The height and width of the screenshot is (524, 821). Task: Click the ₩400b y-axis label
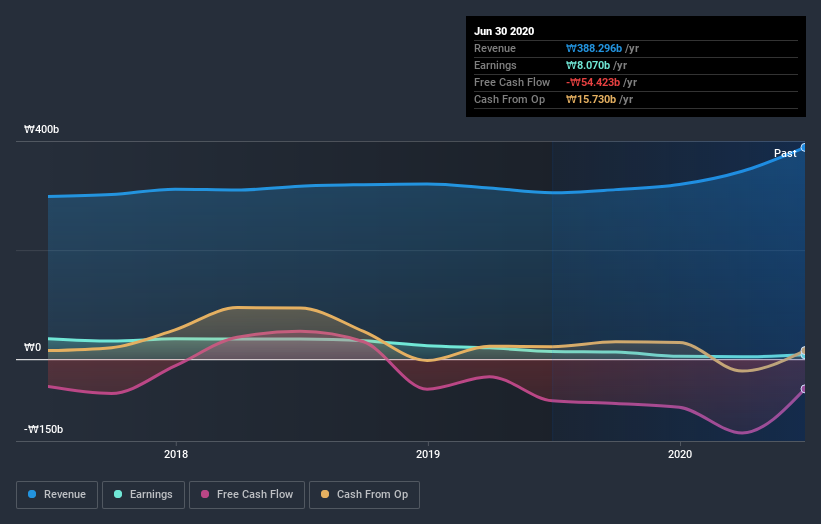(x=41, y=129)
